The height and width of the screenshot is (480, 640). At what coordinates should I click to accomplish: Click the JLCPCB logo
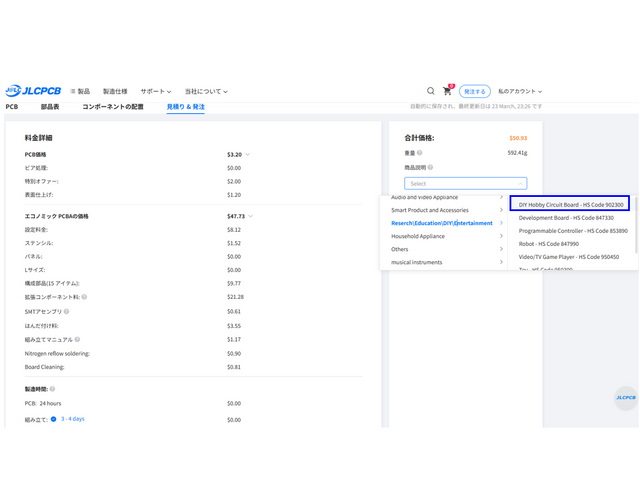[x=33, y=91]
